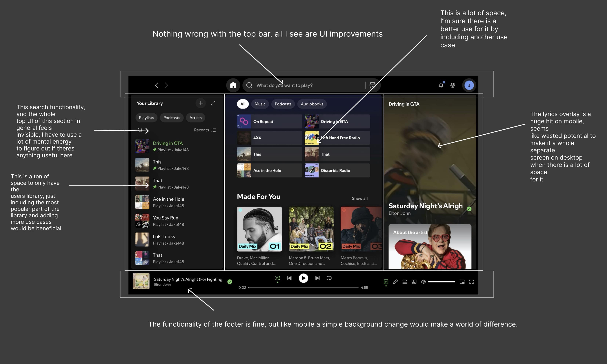Click the Browse icon in search bar
The width and height of the screenshot is (607, 364).
(x=372, y=85)
